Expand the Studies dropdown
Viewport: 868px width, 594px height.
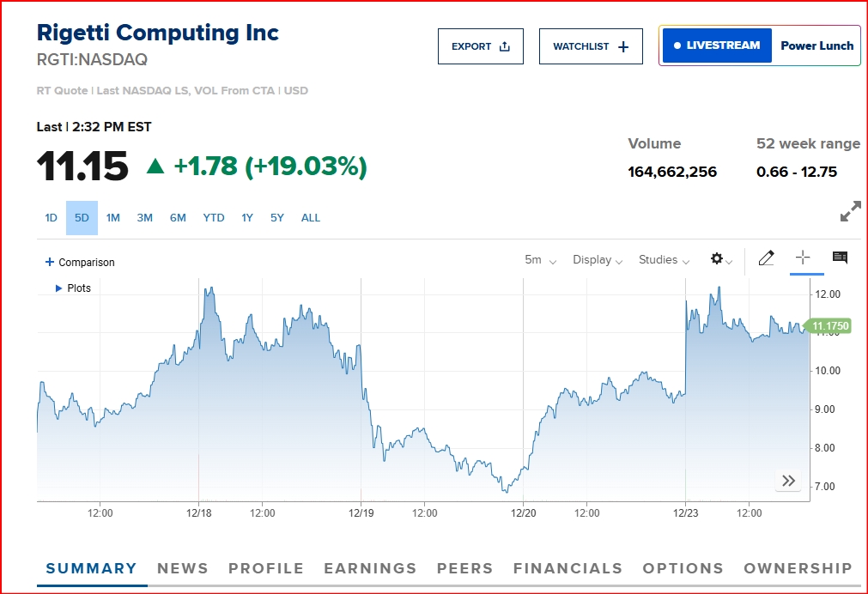[663, 260]
